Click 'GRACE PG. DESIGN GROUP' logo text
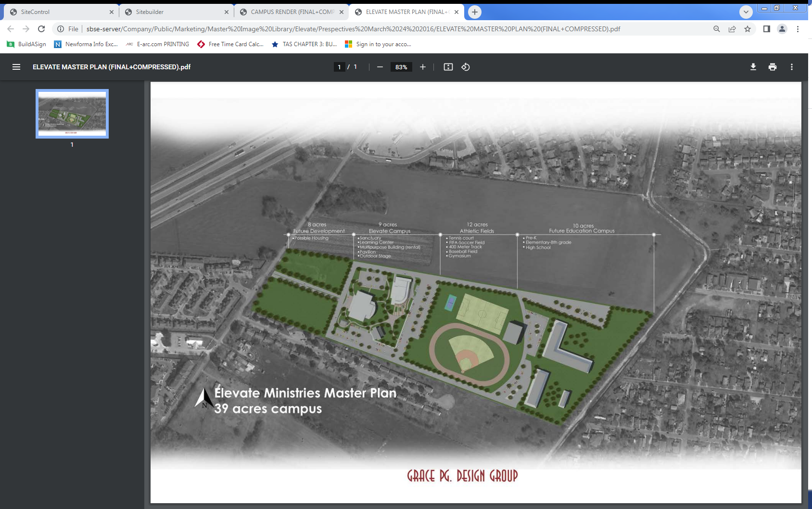 pos(462,476)
